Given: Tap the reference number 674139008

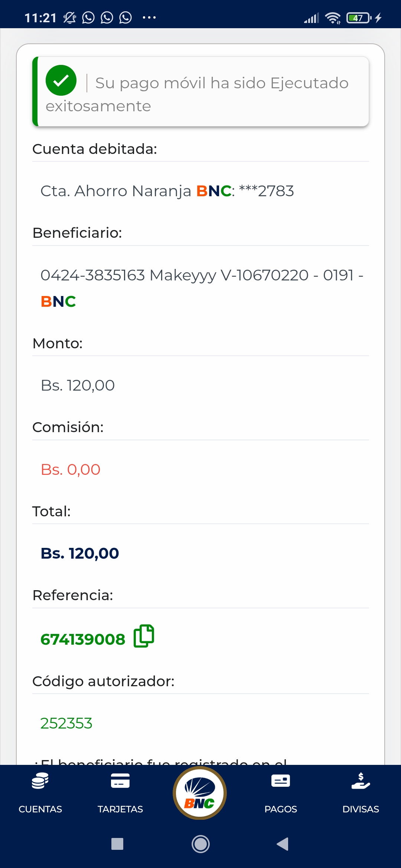Looking at the screenshot, I should pyautogui.click(x=83, y=639).
